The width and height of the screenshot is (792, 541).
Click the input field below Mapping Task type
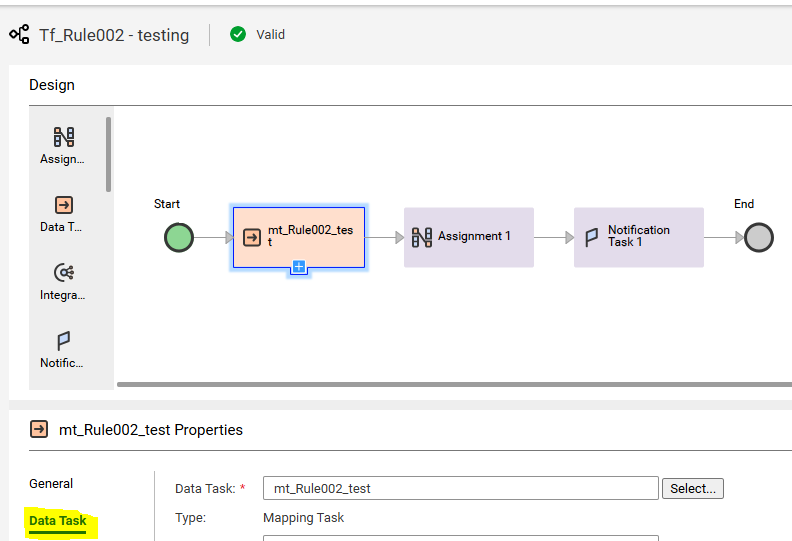[461, 538]
